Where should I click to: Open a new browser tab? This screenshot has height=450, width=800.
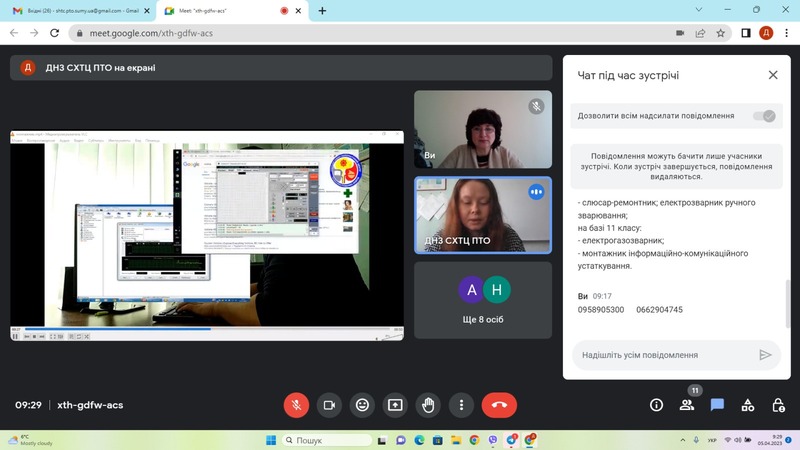[x=322, y=11]
